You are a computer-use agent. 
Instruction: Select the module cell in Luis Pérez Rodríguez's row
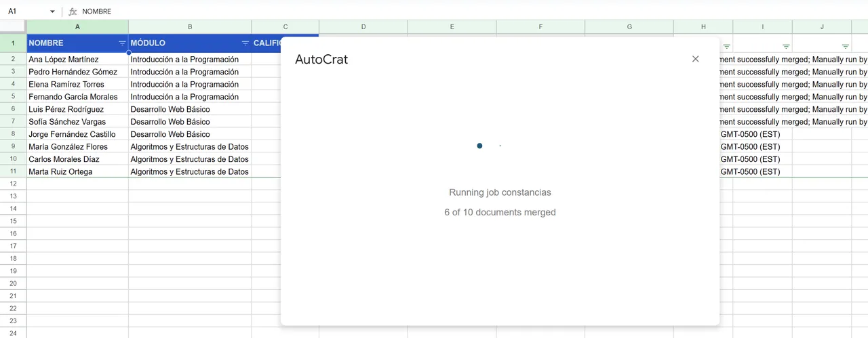click(x=190, y=109)
